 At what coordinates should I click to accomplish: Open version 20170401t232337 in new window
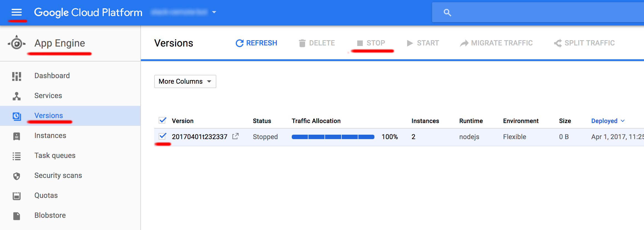[235, 136]
